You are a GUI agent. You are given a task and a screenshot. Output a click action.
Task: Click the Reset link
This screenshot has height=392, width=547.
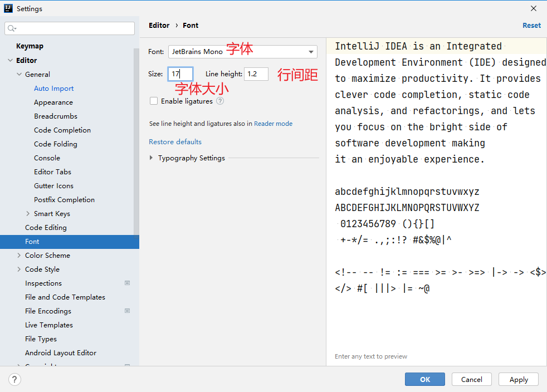tap(531, 26)
